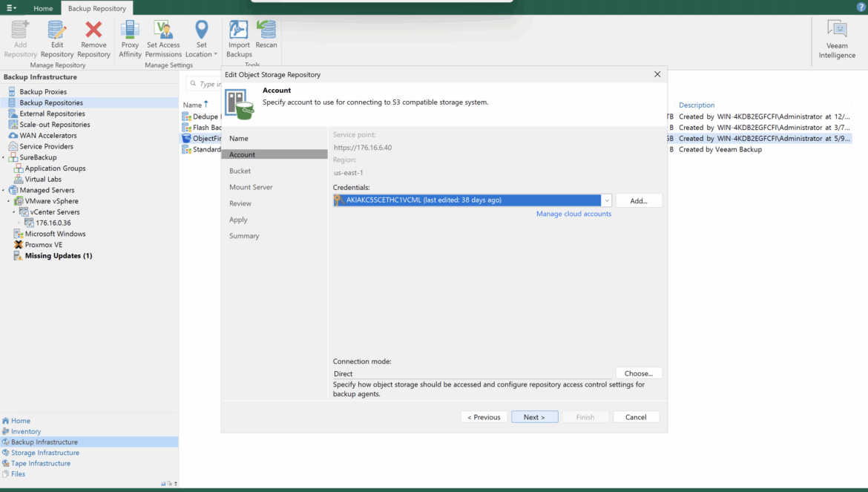Go to the Mount Server wizard step
Viewport: 868px width, 492px height.
[x=251, y=187]
